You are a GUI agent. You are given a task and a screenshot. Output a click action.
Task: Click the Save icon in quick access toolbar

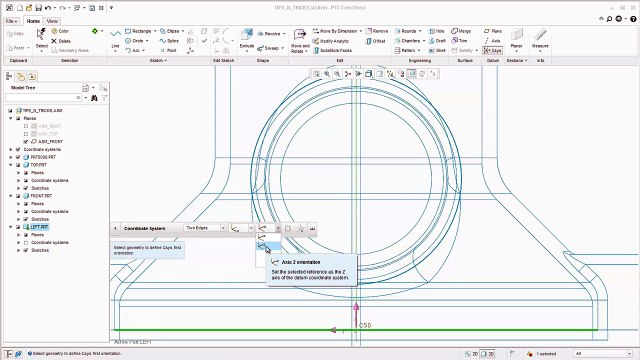point(38,8)
